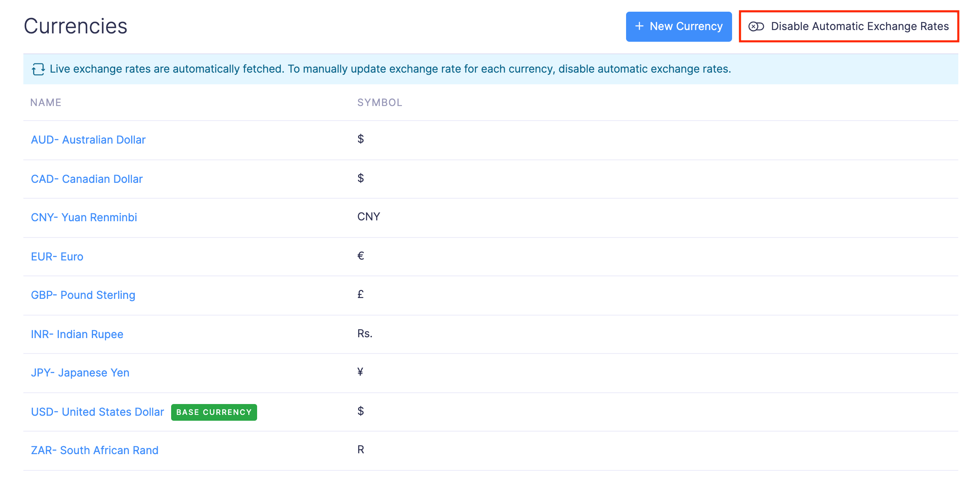Click Disable Automatic Exchange Rates text
This screenshot has width=980, height=480.
[x=859, y=27]
